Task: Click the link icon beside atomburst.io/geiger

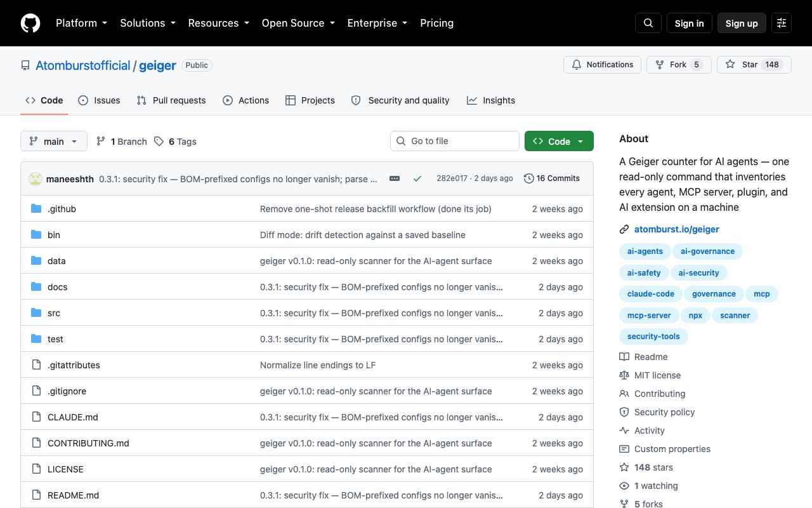Action: (624, 229)
